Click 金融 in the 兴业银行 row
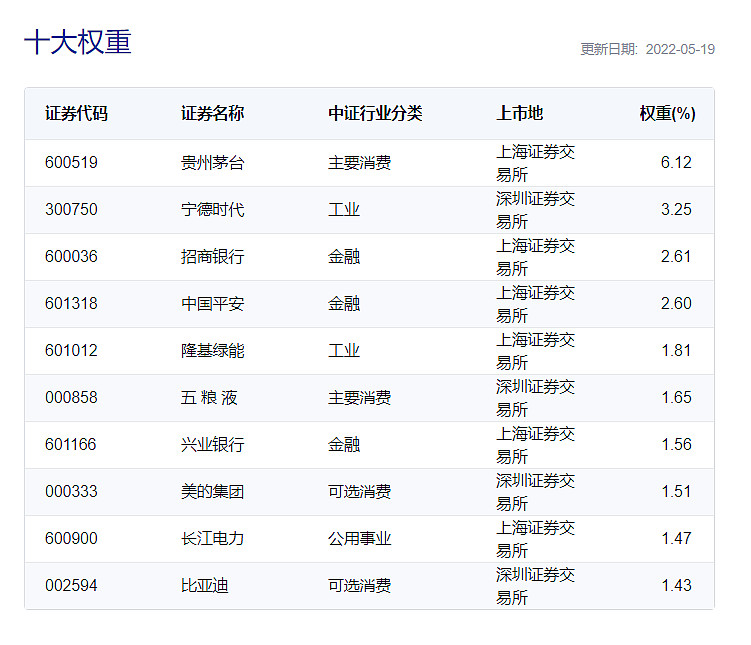The image size is (751, 645). (x=344, y=444)
